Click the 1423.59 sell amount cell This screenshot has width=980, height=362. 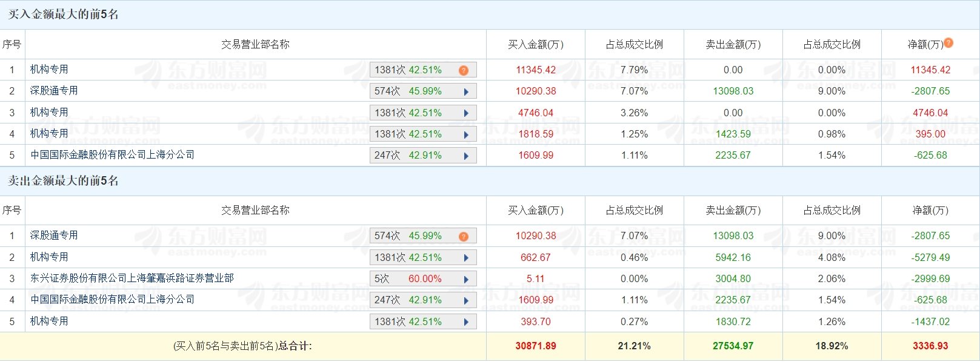click(733, 134)
